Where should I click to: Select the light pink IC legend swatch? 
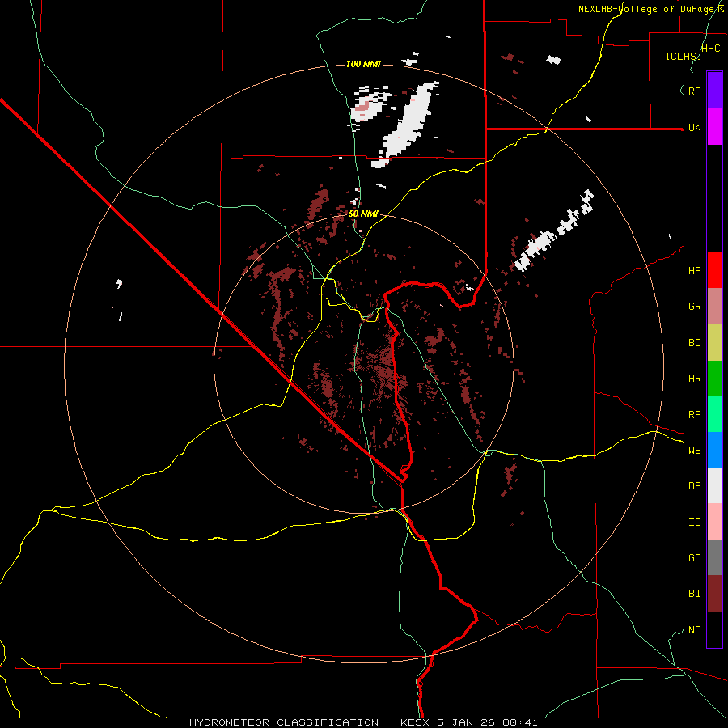coord(714,522)
